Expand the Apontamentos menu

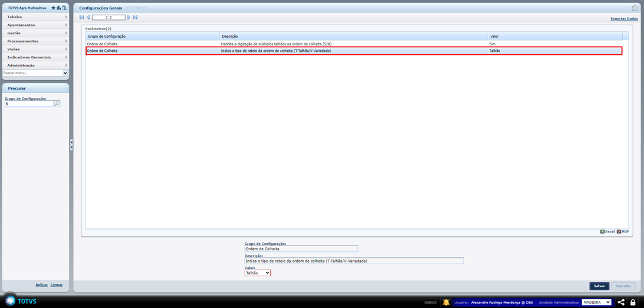(x=35, y=25)
